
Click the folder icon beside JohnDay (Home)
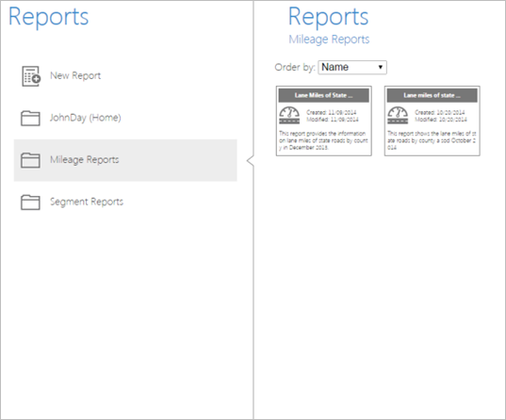30,118
